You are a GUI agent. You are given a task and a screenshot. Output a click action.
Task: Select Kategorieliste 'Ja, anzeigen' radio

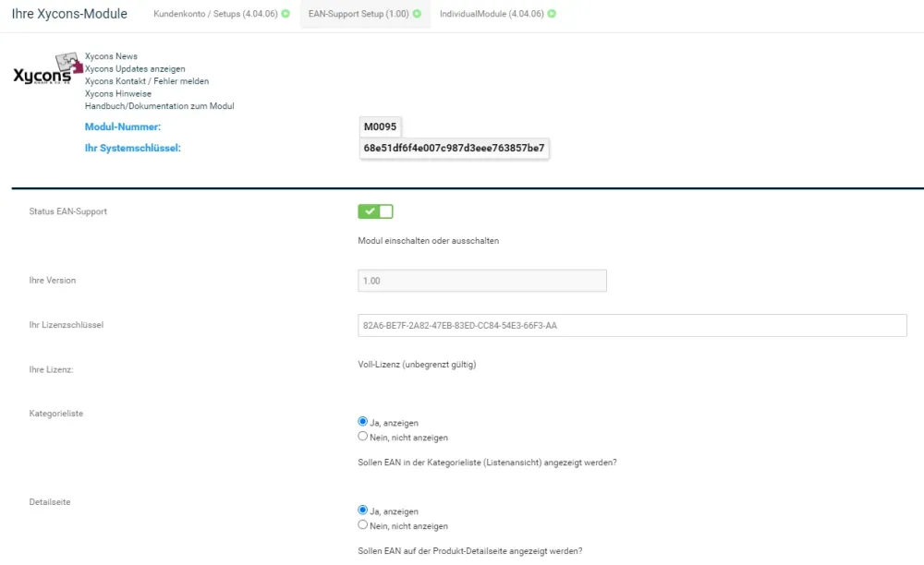(x=362, y=421)
